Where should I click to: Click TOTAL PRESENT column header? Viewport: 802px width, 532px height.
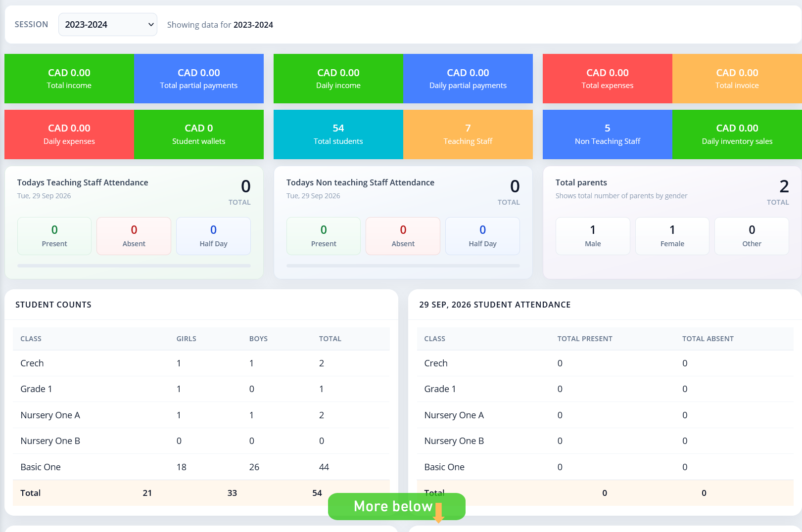point(585,339)
